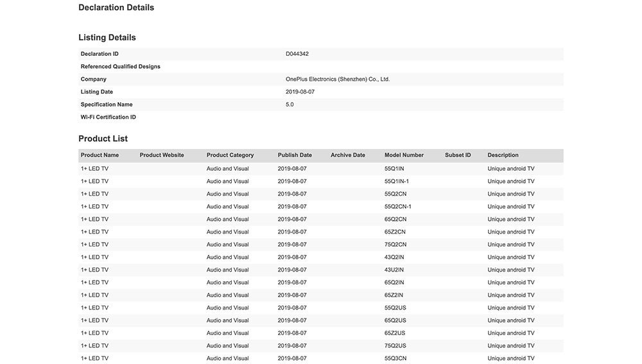The height and width of the screenshot is (364, 642).
Task: Click the Product Name column header
Action: [100, 155]
